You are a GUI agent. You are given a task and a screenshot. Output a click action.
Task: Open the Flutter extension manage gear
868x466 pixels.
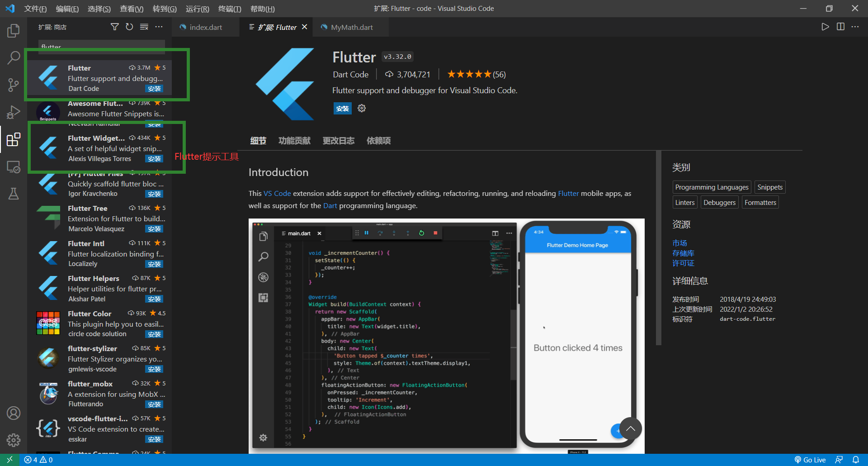click(361, 108)
